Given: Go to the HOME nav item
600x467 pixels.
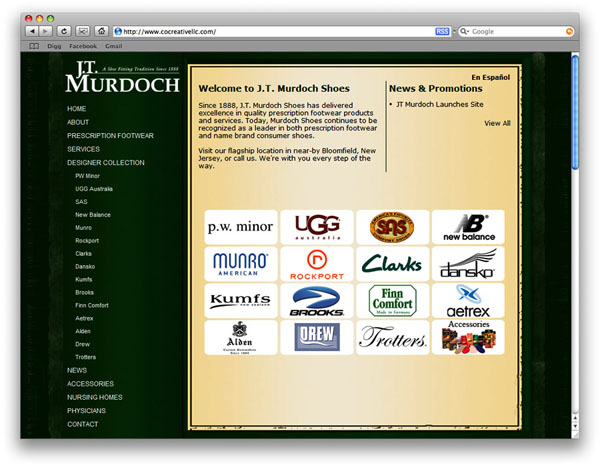Looking at the screenshot, I should [x=77, y=109].
